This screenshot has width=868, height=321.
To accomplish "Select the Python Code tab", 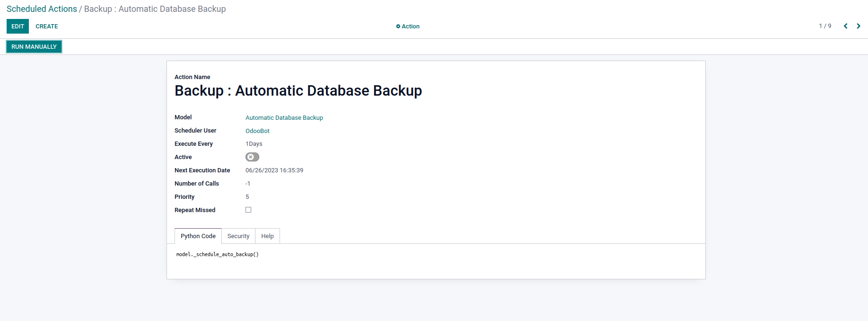I will click(x=198, y=236).
